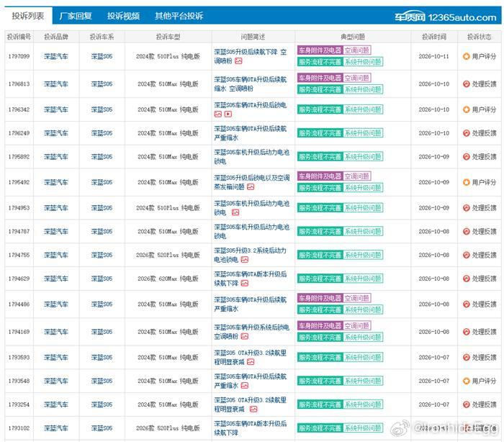Click 处理反馈 status icon for complaint 1796813
The width and height of the screenshot is (504, 442).
click(466, 84)
